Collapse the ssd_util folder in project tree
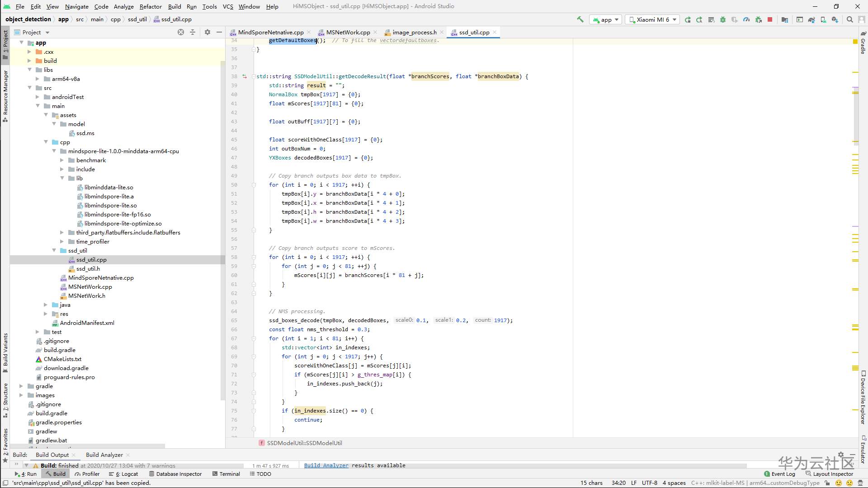868x488 pixels. pyautogui.click(x=55, y=250)
